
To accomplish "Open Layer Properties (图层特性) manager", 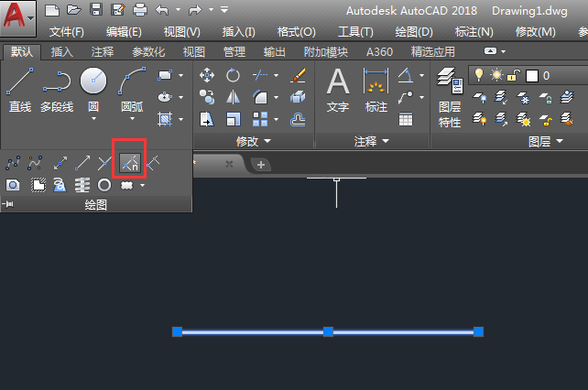I will [x=450, y=97].
